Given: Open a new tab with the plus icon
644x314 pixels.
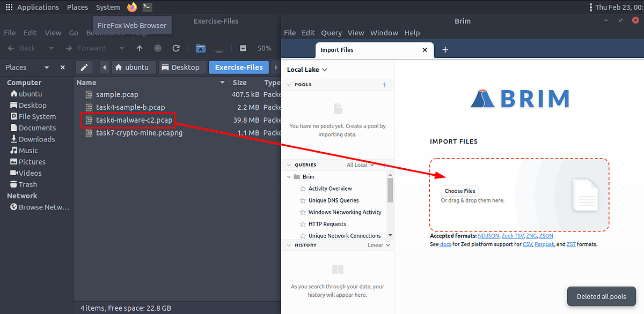Looking at the screenshot, I should click(x=445, y=50).
